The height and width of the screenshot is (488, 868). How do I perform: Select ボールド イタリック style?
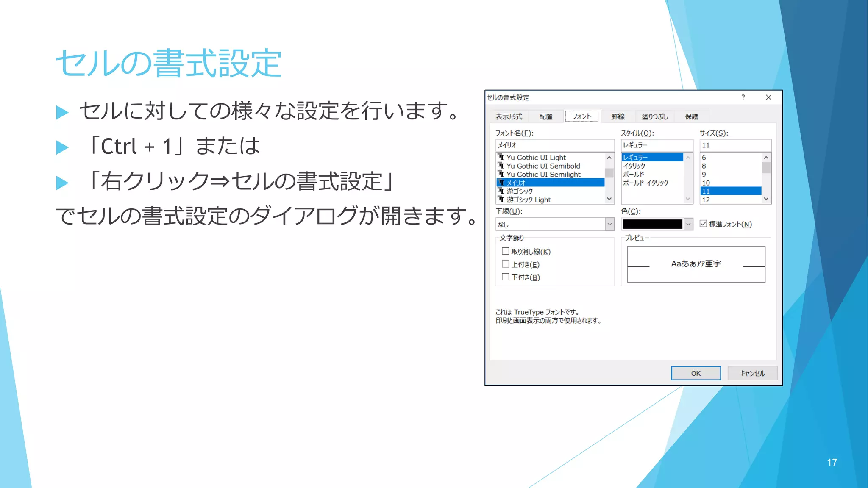[652, 183]
